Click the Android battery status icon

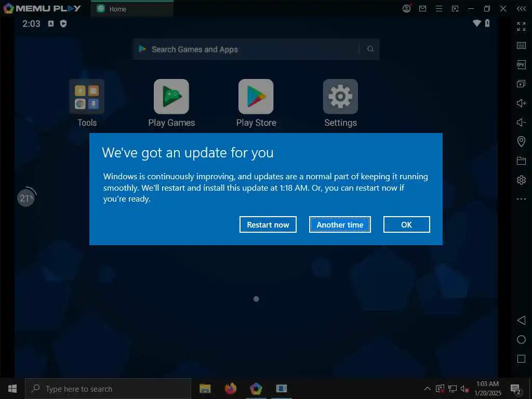coord(487,23)
